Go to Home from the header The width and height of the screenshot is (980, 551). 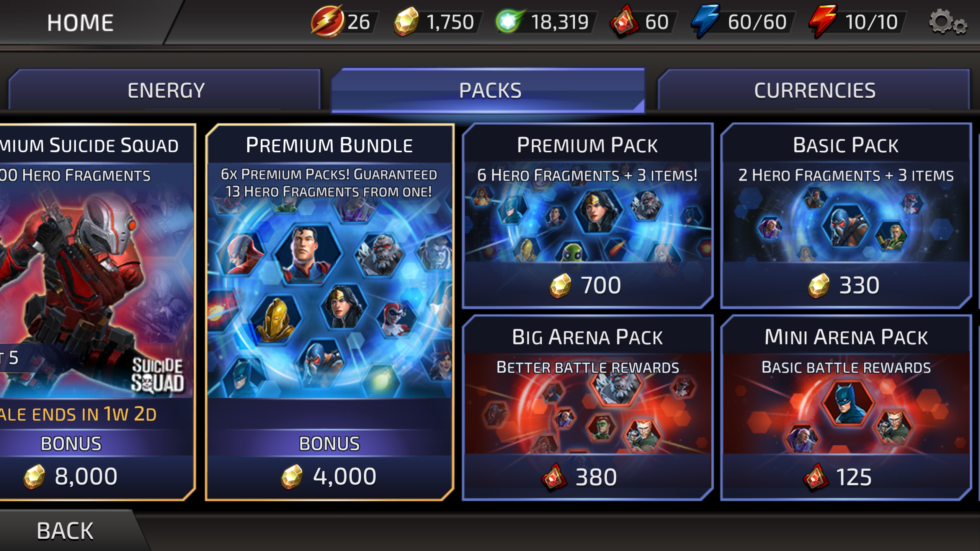(80, 22)
